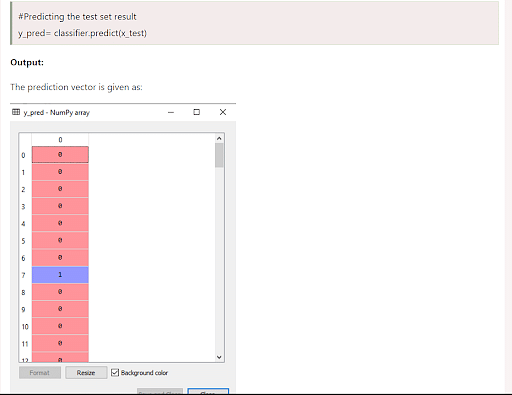Click the red cell in row 5
The image size is (512, 395).
[60, 241]
